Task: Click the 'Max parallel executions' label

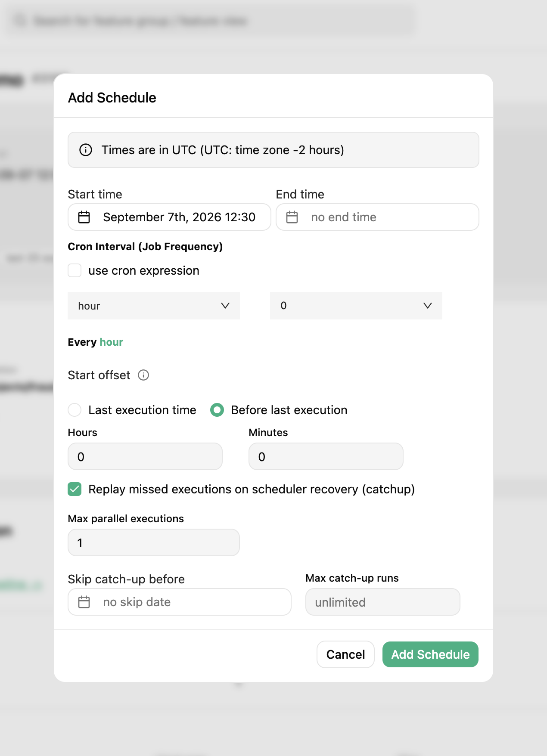Action: coord(126,519)
